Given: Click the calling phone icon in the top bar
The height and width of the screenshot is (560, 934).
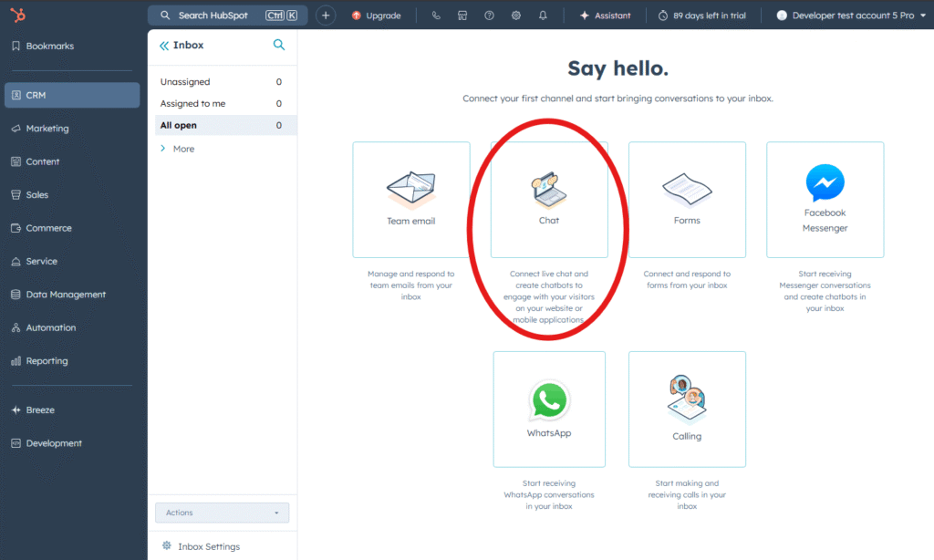Looking at the screenshot, I should tap(436, 15).
